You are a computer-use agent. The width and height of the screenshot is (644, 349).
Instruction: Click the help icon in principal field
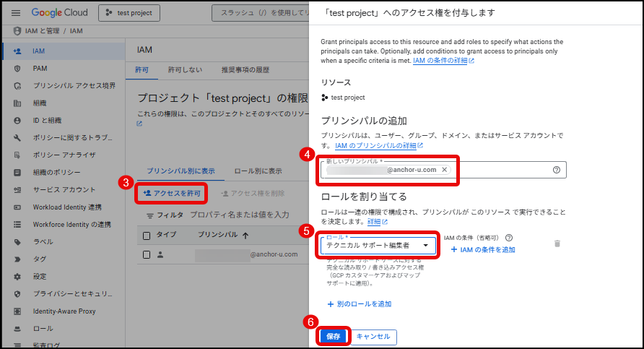[x=556, y=170]
